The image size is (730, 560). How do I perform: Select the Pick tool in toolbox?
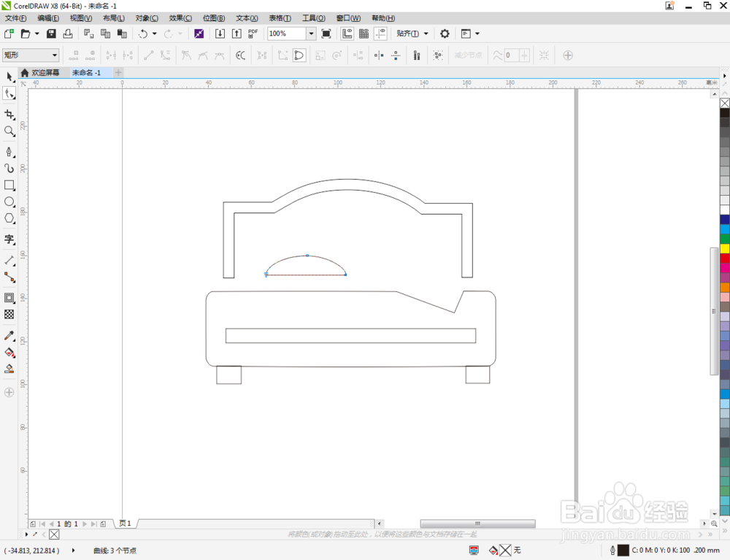[x=9, y=77]
